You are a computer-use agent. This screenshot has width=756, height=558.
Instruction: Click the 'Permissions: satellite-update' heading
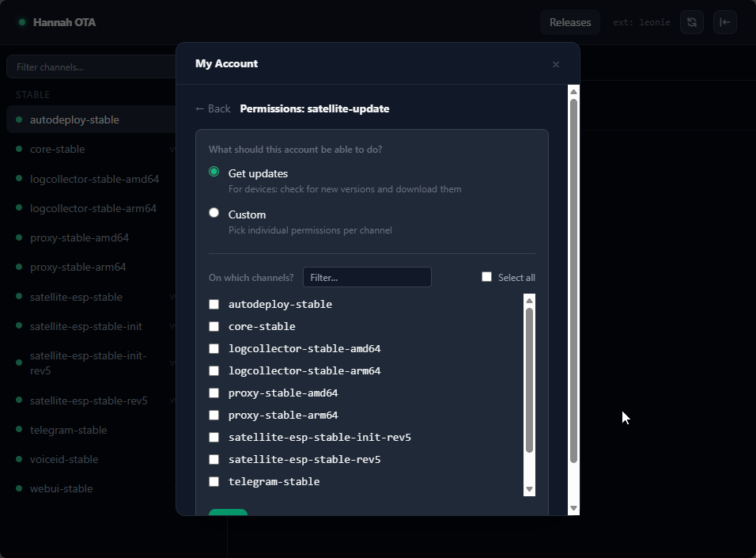pyautogui.click(x=315, y=108)
